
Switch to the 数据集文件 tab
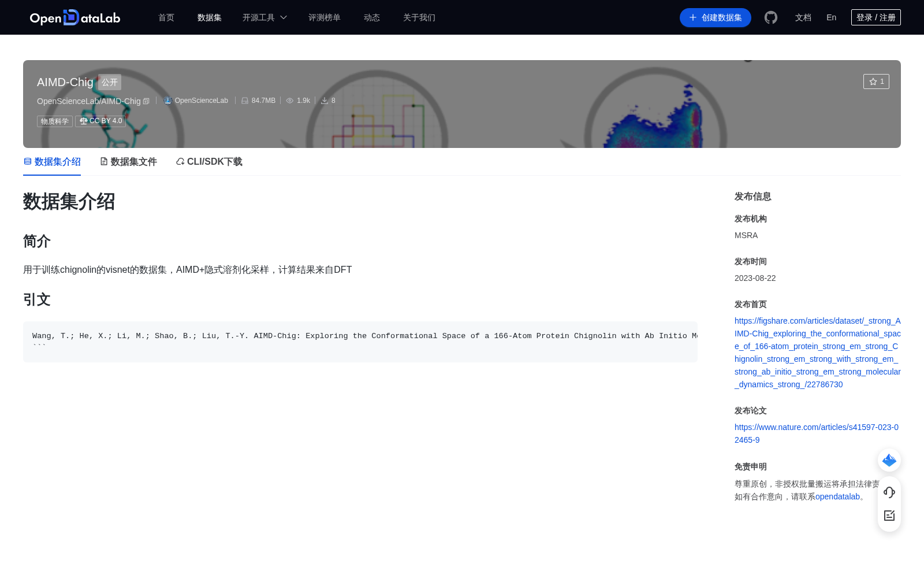pyautogui.click(x=128, y=162)
